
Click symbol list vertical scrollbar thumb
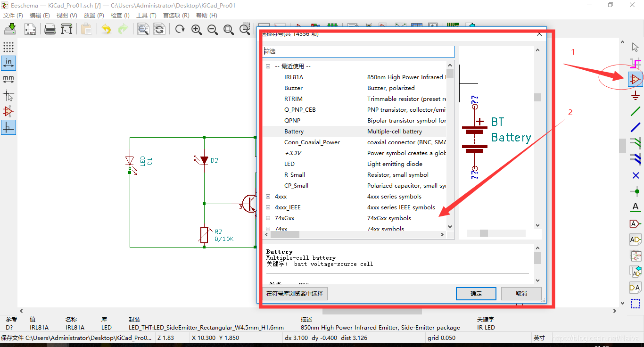pos(450,73)
